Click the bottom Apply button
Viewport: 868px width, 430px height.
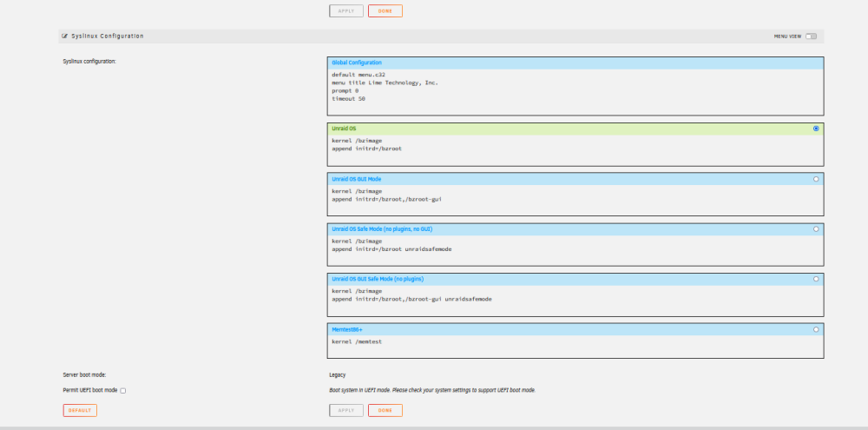click(346, 411)
